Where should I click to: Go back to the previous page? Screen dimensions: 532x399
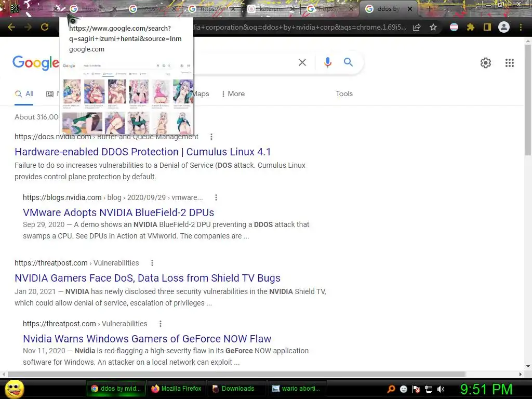11,27
